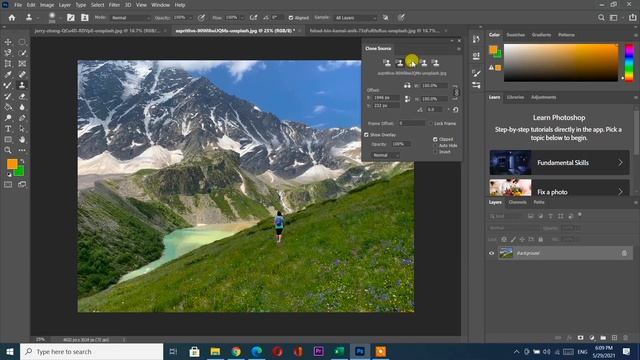Switch to the Adjustments tab
The height and width of the screenshot is (360, 640).
pos(543,97)
